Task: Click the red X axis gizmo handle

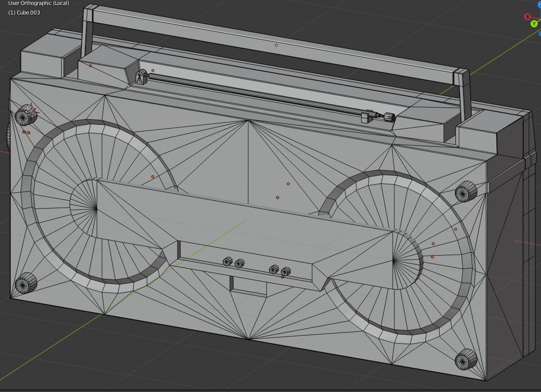Action: click(528, 17)
